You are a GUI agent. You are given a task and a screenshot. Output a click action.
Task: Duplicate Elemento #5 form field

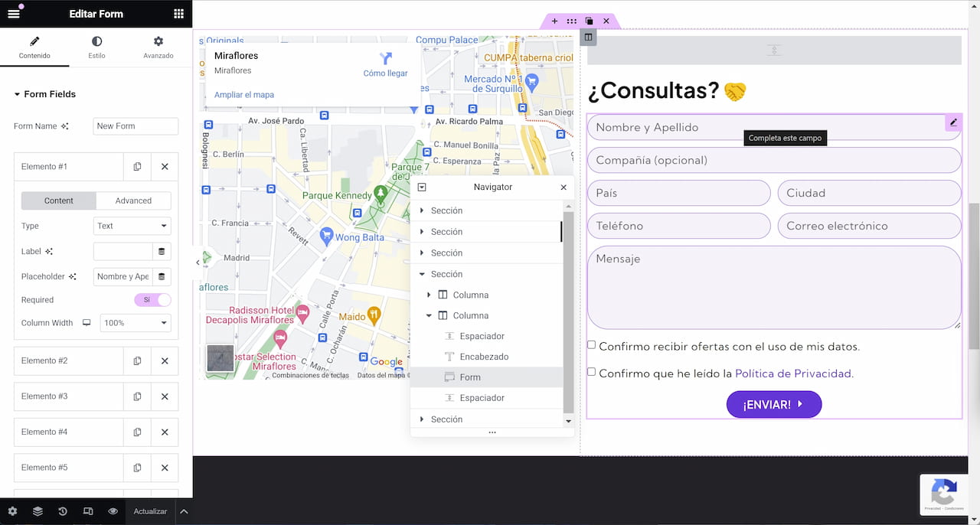click(137, 468)
